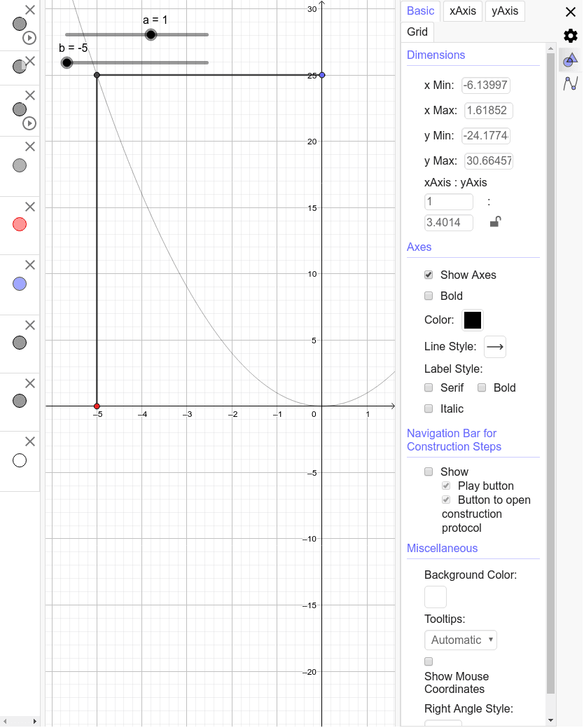Toggle visibility of the blue point
Screen dimensions: 584x728
[x=20, y=284]
